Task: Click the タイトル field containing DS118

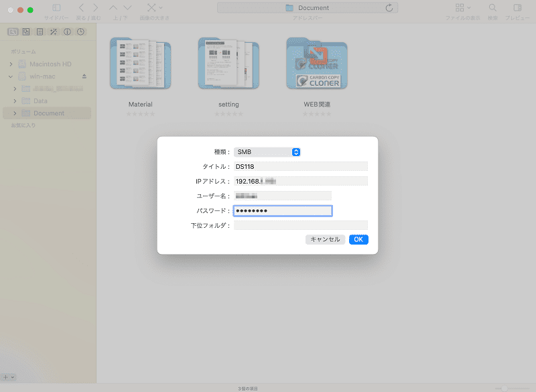Action: (301, 166)
